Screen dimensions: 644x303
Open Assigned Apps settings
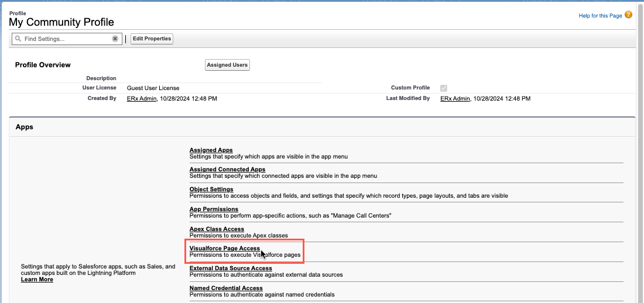(x=211, y=150)
